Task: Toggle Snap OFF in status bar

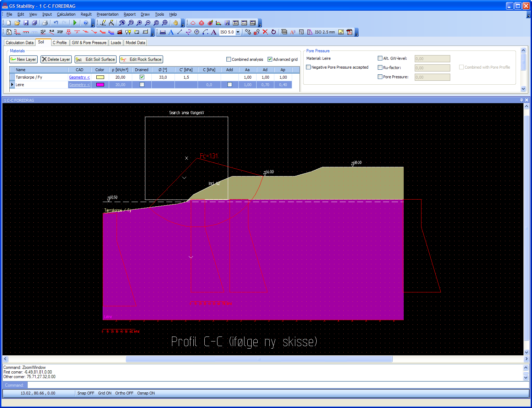Action: (86, 393)
